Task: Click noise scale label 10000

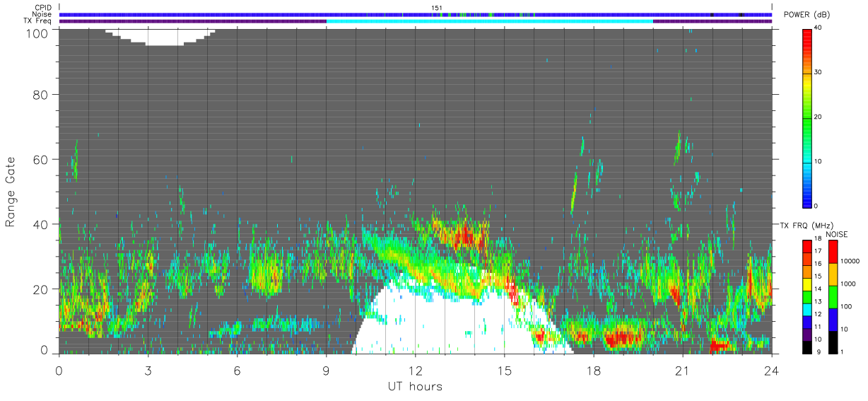Action: pos(849,262)
